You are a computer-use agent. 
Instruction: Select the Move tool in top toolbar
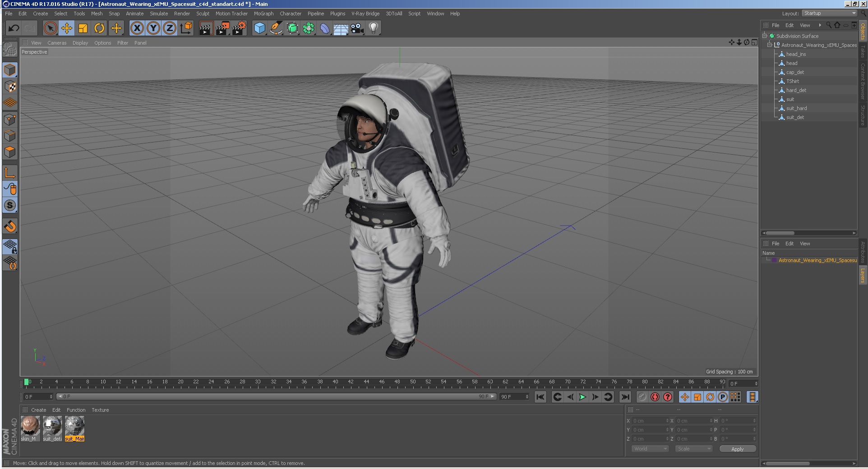pyautogui.click(x=67, y=28)
